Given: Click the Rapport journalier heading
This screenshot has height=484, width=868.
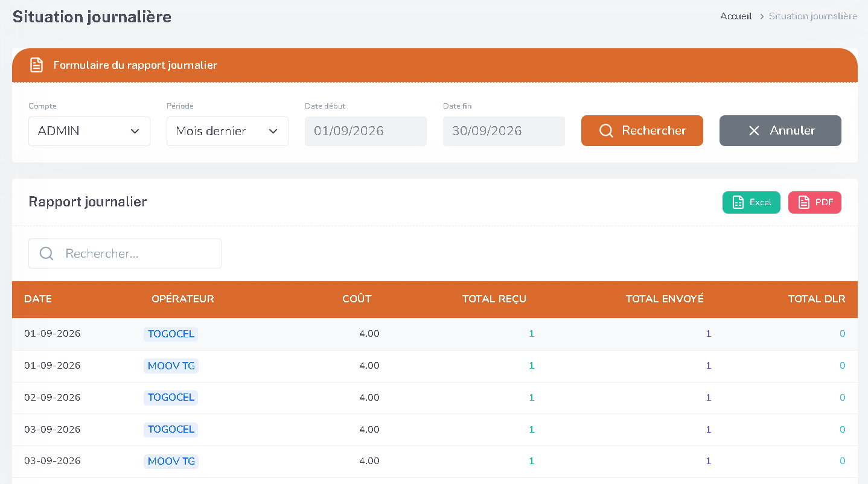Looking at the screenshot, I should click(x=88, y=202).
